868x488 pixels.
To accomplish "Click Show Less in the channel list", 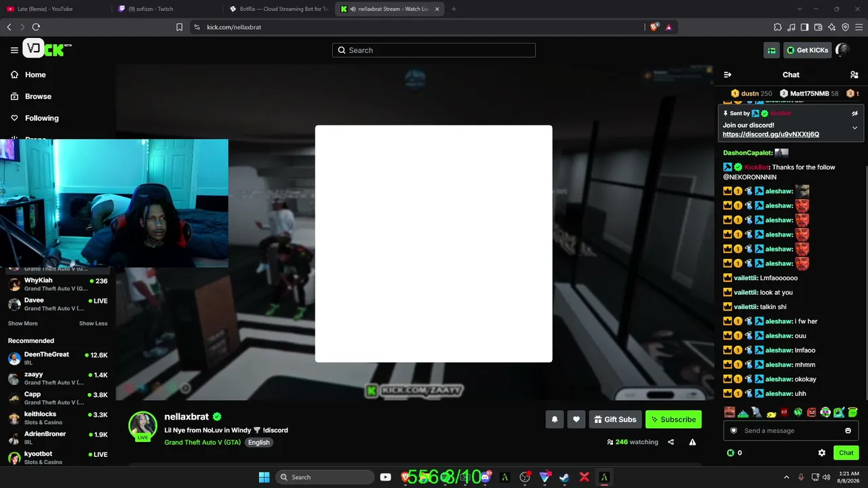I will pyautogui.click(x=94, y=323).
